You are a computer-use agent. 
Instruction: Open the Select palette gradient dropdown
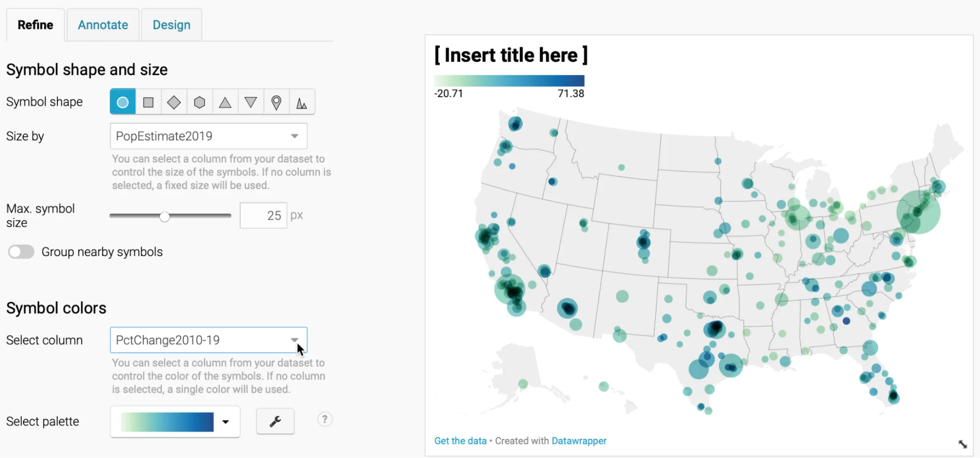pyautogui.click(x=175, y=422)
